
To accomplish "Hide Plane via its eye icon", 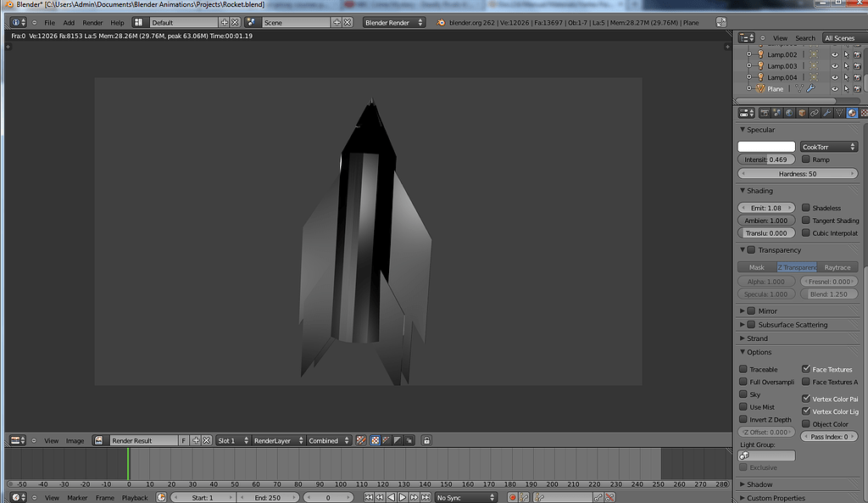I will tap(835, 88).
